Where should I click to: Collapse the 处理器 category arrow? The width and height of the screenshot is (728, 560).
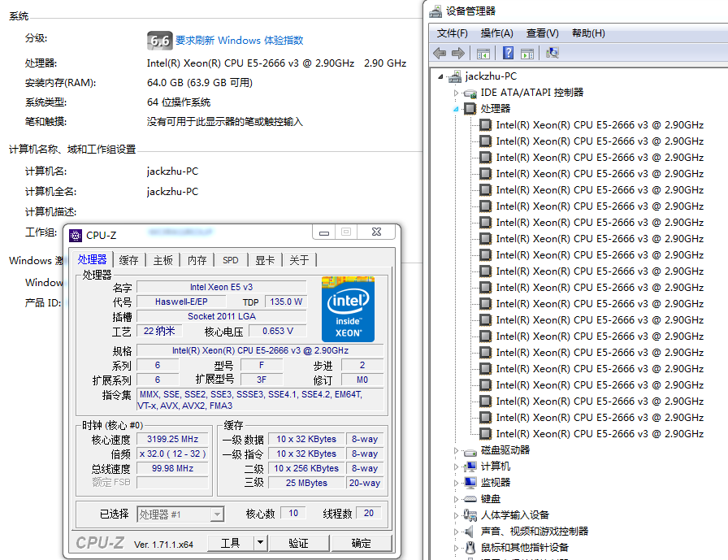pyautogui.click(x=456, y=109)
